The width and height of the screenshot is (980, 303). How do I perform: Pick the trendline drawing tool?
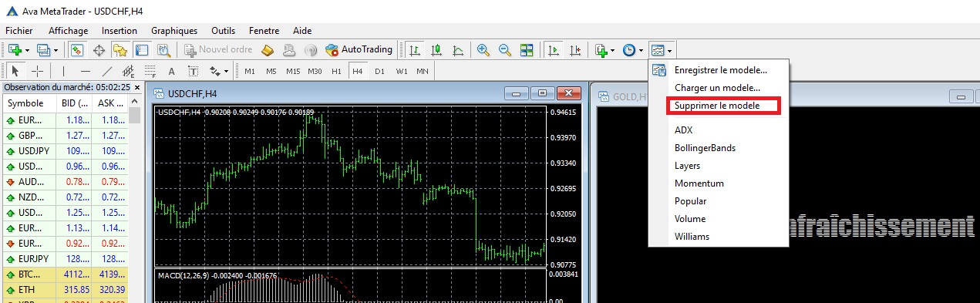click(x=107, y=72)
